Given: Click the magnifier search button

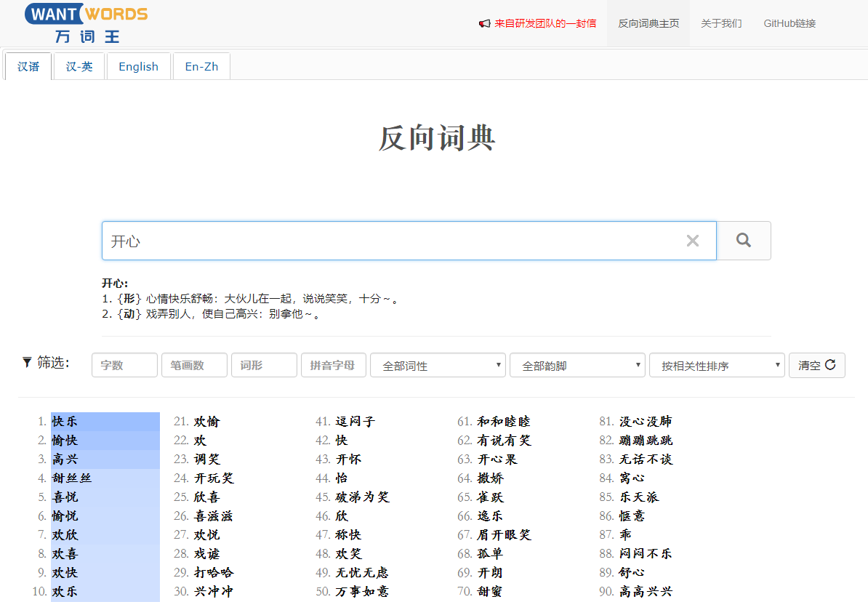Looking at the screenshot, I should (744, 241).
